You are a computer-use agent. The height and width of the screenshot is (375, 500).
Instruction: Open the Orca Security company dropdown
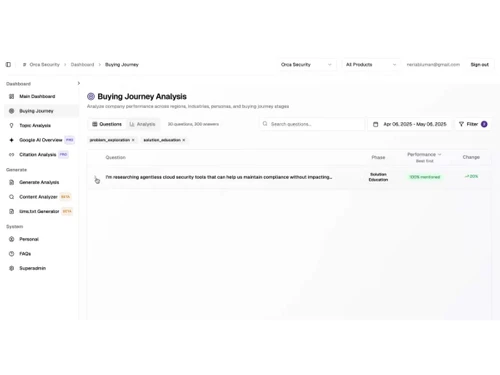(306, 65)
